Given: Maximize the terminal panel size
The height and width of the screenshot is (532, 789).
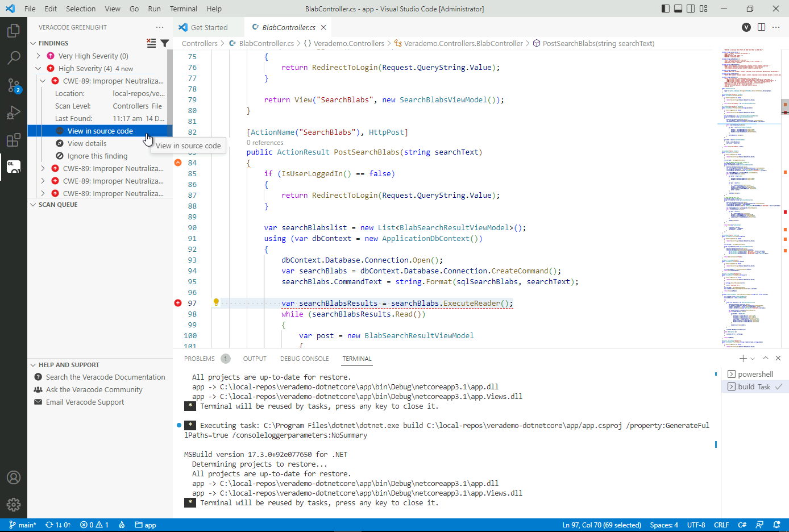Looking at the screenshot, I should [x=766, y=358].
